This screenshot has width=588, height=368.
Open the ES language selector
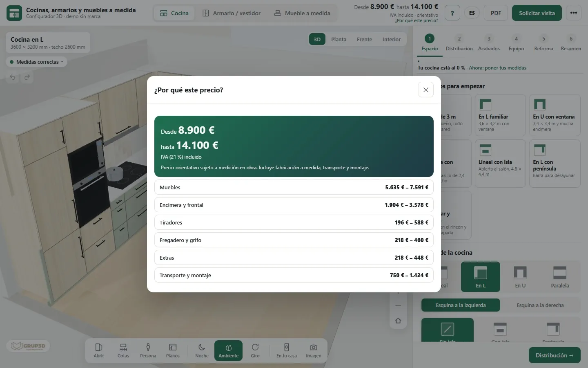pos(472,13)
